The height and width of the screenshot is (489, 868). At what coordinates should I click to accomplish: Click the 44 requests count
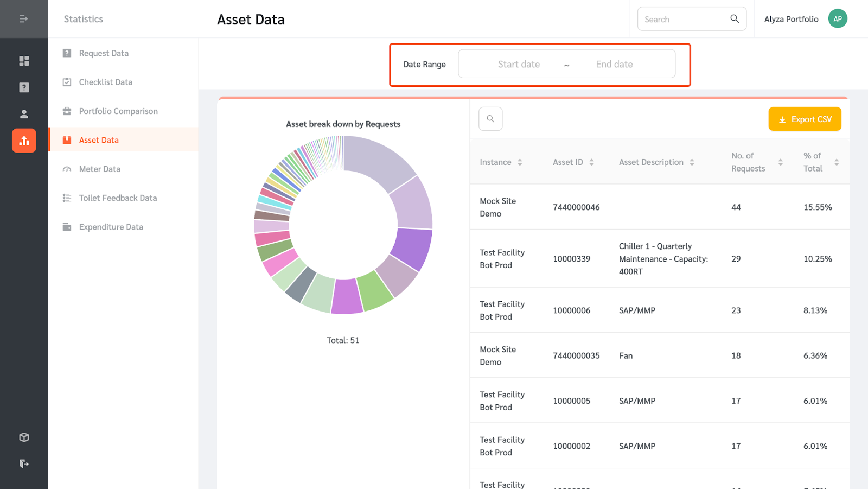736,207
